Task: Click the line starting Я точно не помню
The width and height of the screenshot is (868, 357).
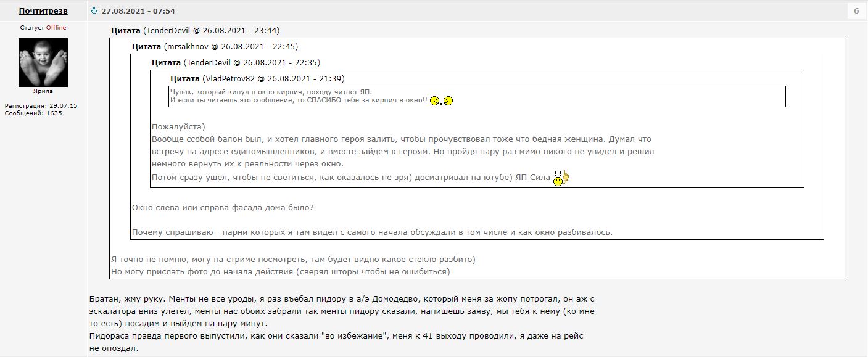Action: click(x=293, y=259)
